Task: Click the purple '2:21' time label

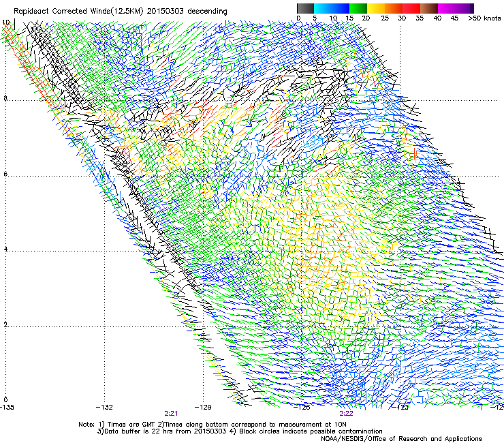Action: 171,414
